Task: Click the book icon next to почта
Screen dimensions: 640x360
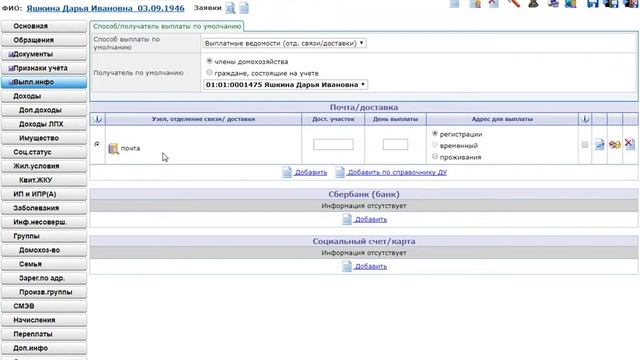Action: tap(113, 149)
